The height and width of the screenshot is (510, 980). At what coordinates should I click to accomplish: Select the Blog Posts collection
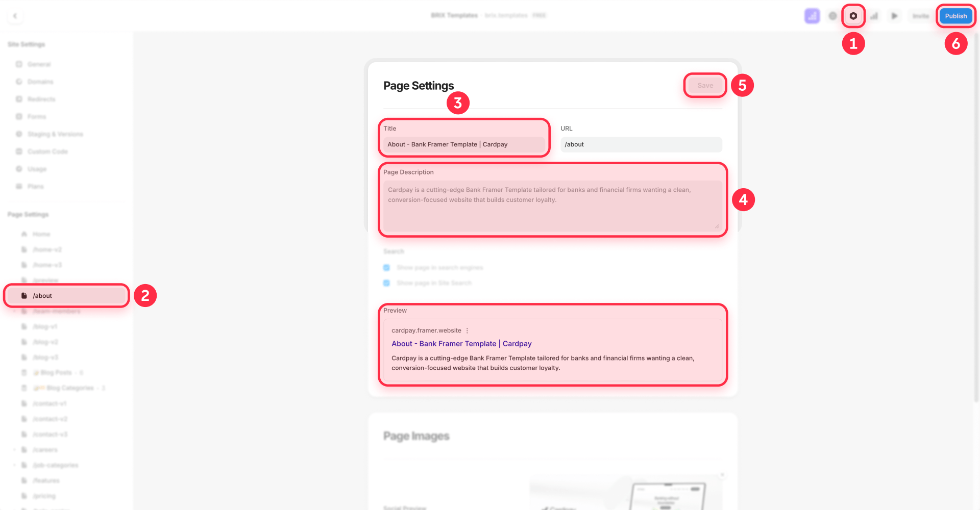pyautogui.click(x=58, y=373)
